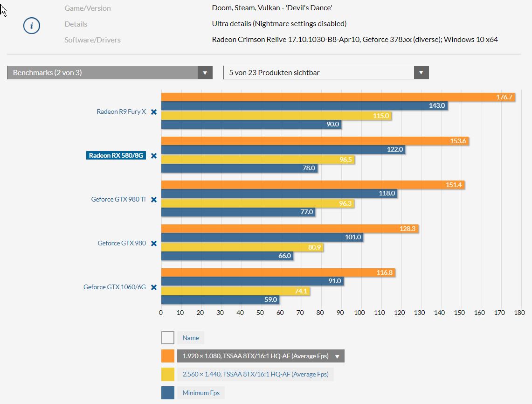The height and width of the screenshot is (404, 532).
Task: Click the 116.8 orange bar for GTX 1060
Action: 278,272
